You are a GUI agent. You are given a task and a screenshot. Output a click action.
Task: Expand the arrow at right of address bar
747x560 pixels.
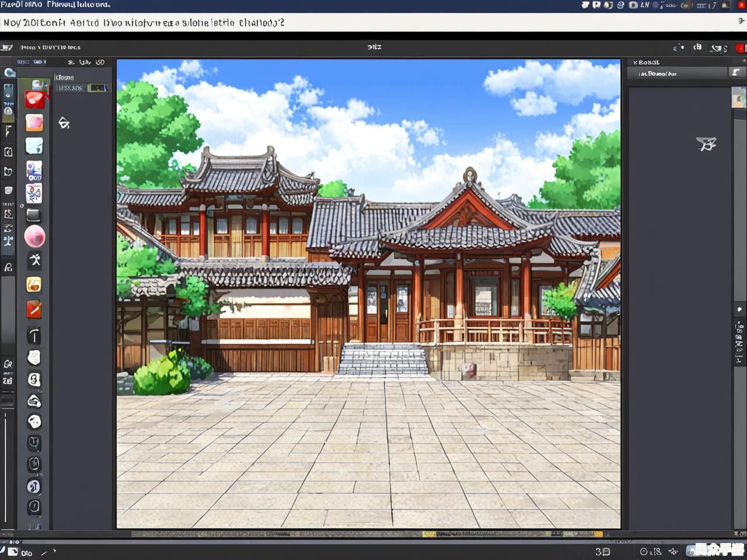click(741, 22)
